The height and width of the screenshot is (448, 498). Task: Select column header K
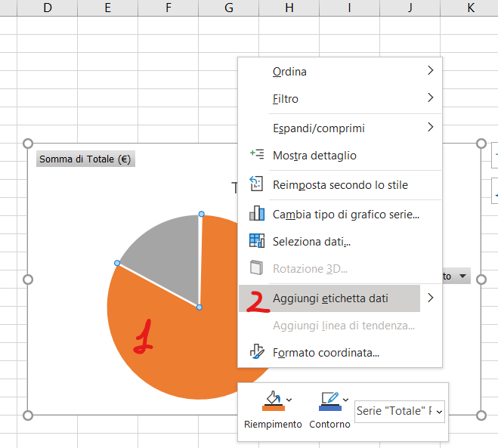click(x=470, y=8)
